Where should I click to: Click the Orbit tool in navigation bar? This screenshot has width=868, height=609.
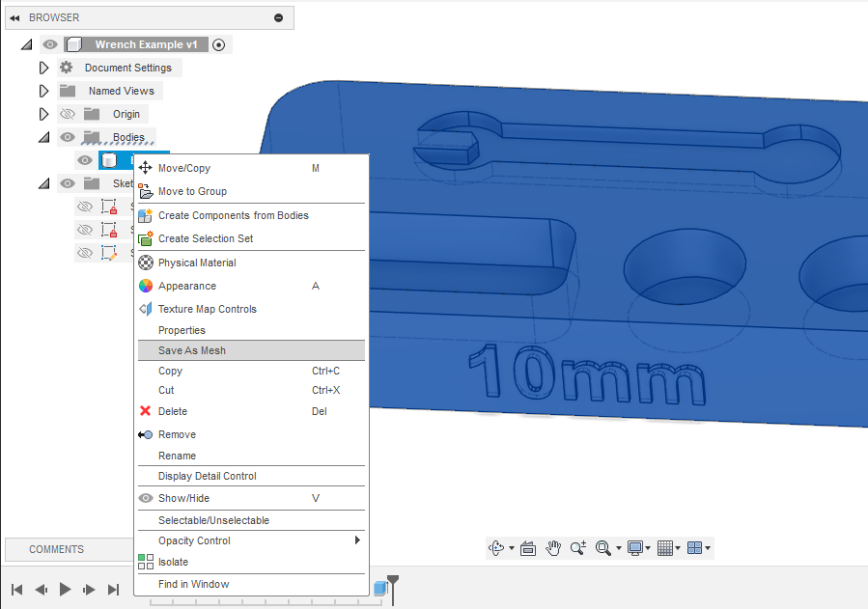coord(496,548)
